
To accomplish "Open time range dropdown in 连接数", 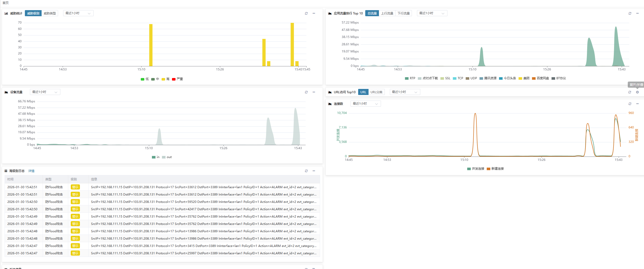I will pyautogui.click(x=365, y=104).
